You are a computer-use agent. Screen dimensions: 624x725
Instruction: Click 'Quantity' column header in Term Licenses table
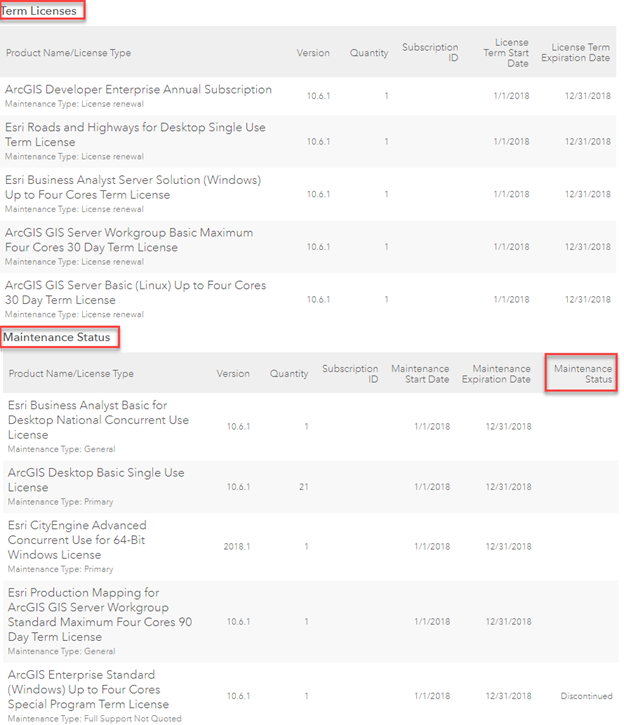[369, 53]
